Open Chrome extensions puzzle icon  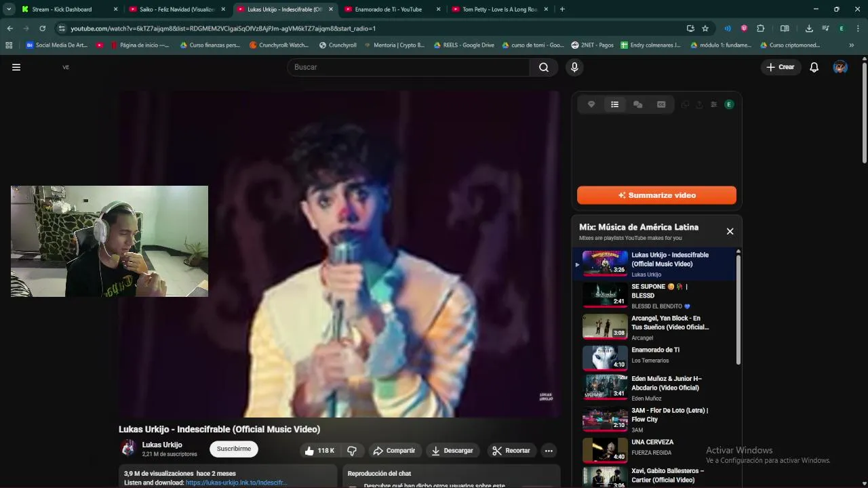[x=760, y=28]
